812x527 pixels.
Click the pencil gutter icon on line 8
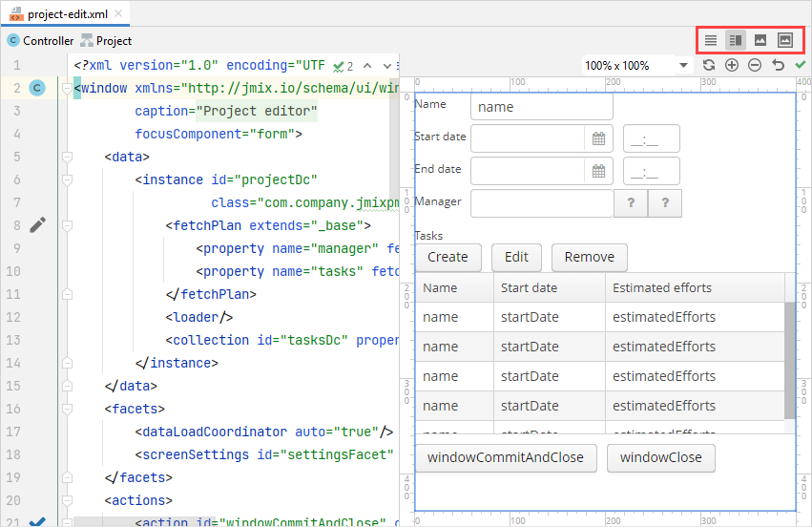coord(37,225)
